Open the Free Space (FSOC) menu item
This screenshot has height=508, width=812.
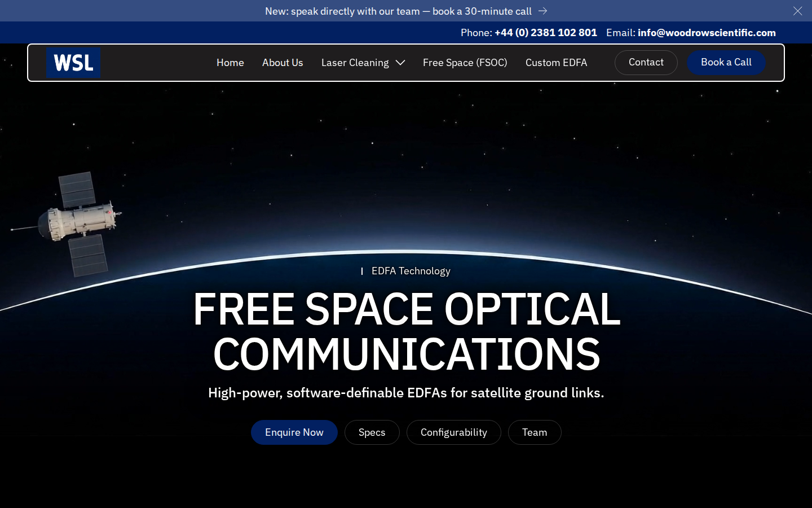pyautogui.click(x=465, y=63)
